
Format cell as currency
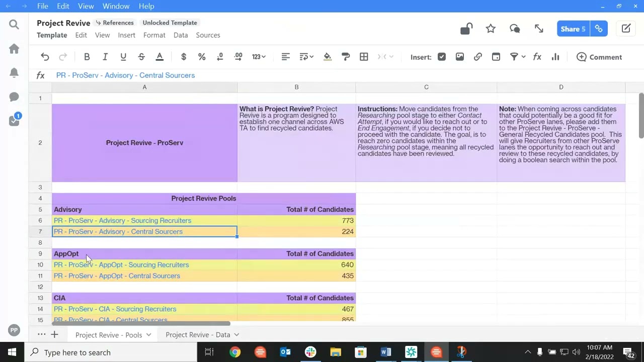coord(184,57)
